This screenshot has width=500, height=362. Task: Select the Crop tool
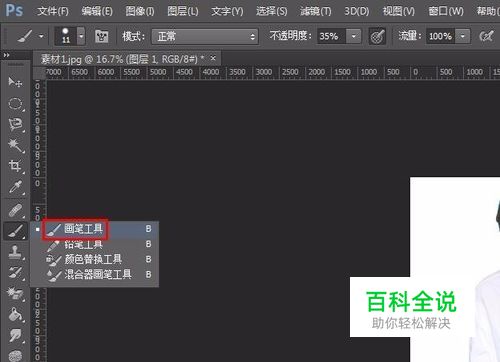coord(15,166)
